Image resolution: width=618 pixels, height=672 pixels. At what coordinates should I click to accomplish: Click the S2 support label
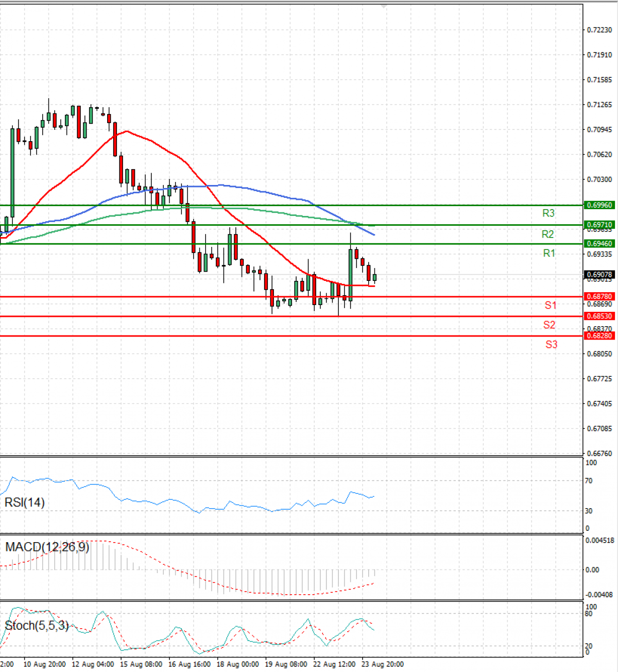(x=550, y=325)
